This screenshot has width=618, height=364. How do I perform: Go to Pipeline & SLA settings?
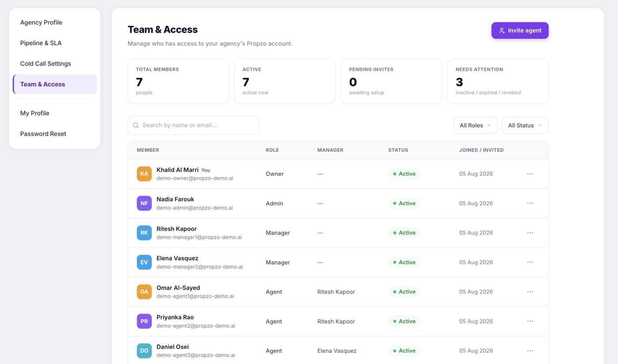tap(55, 43)
